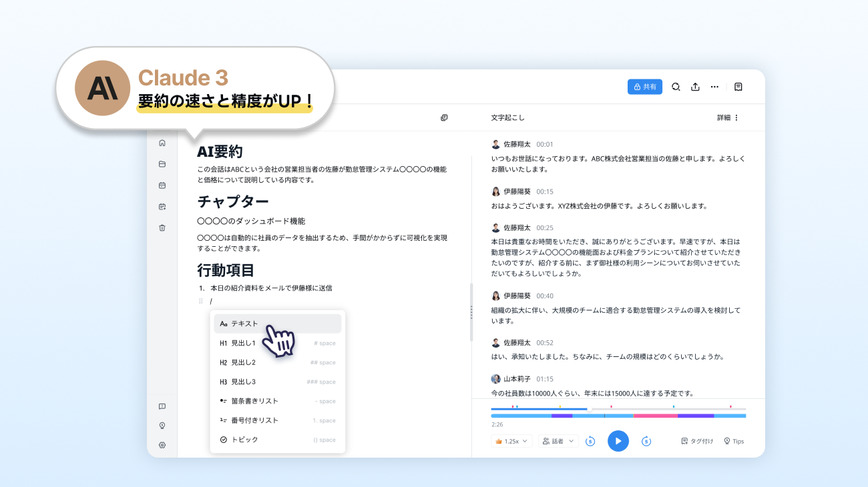The width and height of the screenshot is (868, 487).
Task: Open the notes icon at the top right
Action: click(x=738, y=87)
